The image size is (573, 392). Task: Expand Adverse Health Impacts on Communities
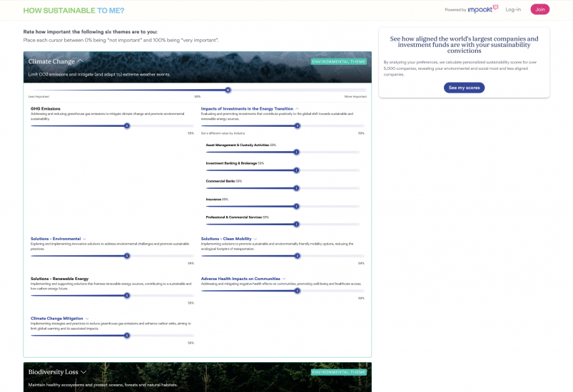point(284,279)
